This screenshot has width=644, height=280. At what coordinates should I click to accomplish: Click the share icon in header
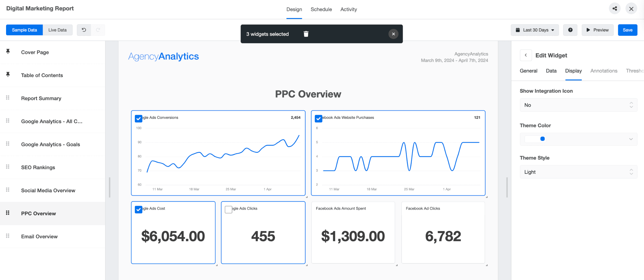coord(615,9)
